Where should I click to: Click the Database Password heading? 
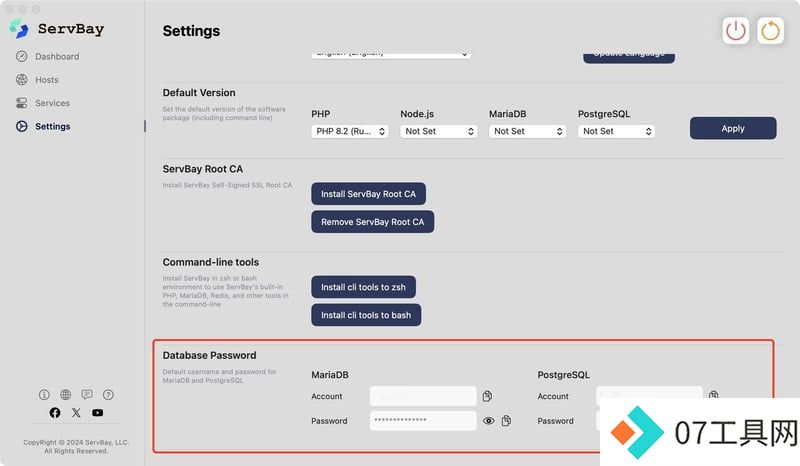click(x=209, y=355)
